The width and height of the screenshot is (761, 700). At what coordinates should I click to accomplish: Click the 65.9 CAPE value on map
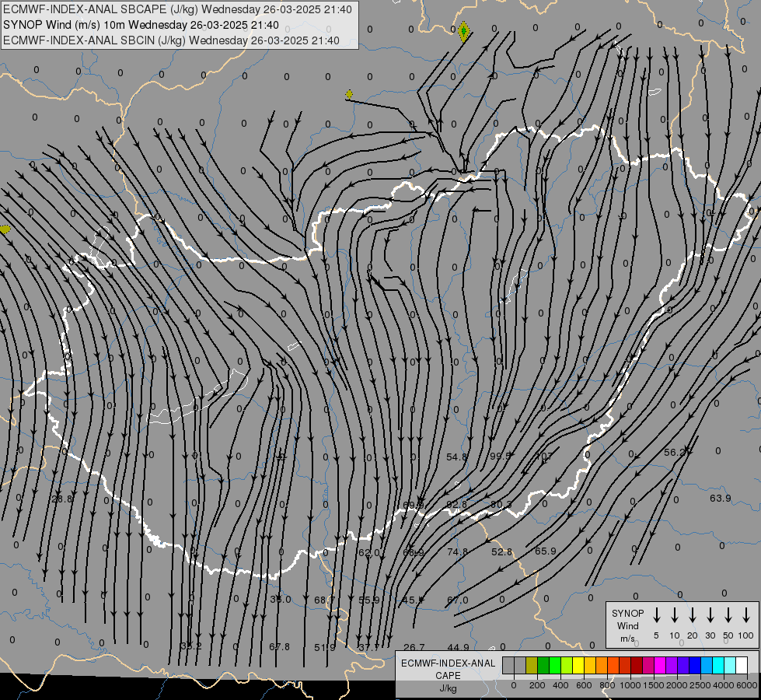[546, 551]
